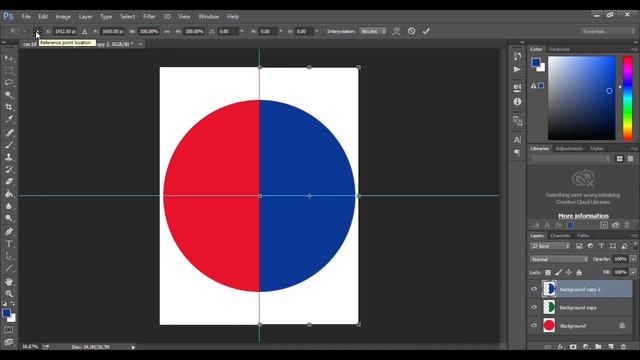
Task: Open the Interpolation dropdown
Action: point(373,31)
